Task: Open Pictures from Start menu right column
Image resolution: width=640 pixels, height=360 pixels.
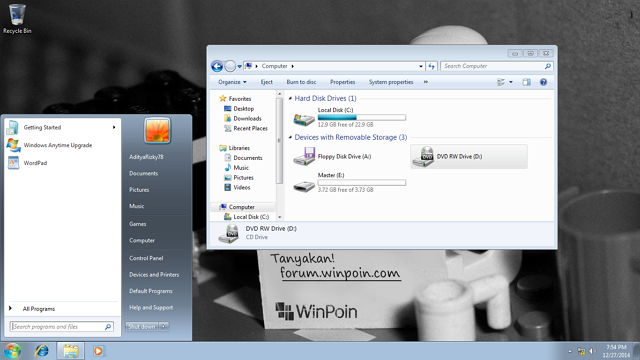Action: 139,189
